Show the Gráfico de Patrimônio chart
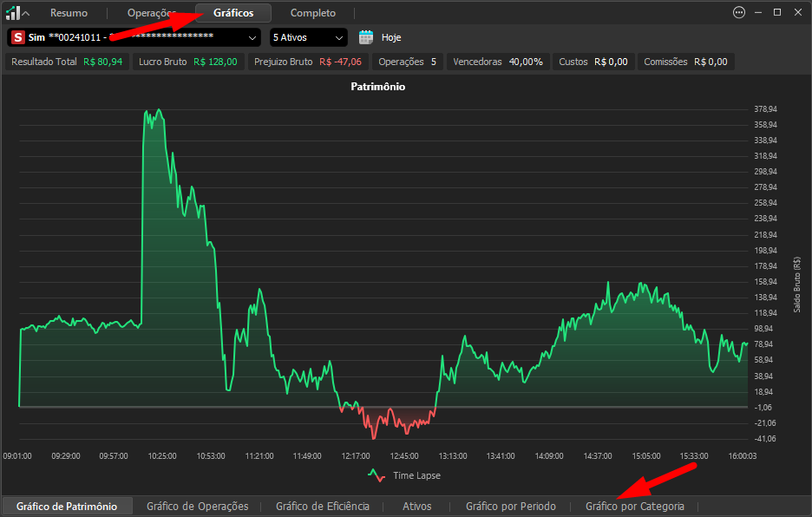This screenshot has height=517, width=812. (67, 506)
